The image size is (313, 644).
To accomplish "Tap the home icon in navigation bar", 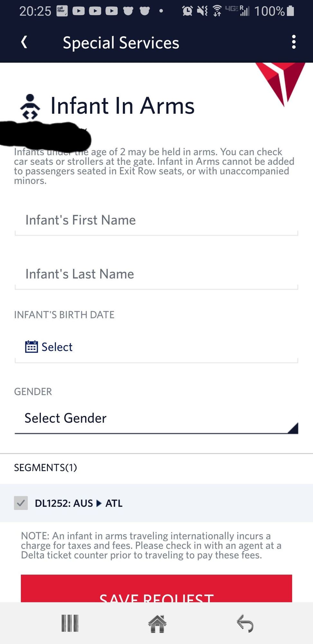I will click(157, 623).
